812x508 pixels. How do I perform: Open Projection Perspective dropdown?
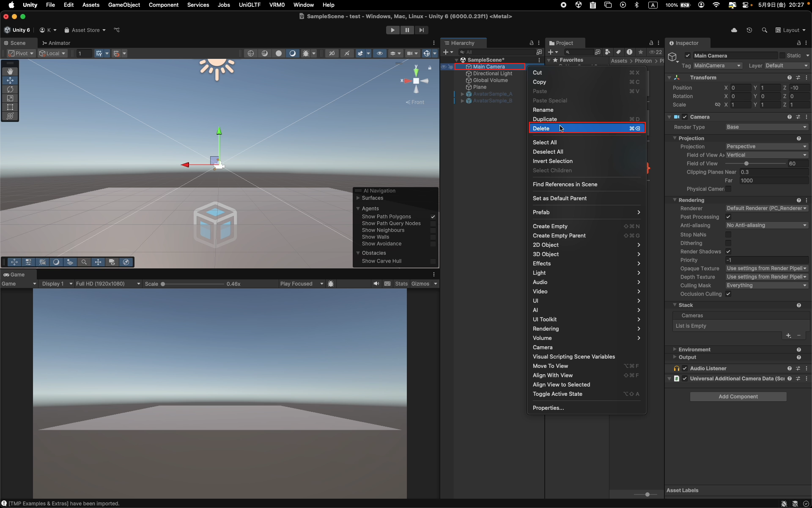pyautogui.click(x=767, y=146)
